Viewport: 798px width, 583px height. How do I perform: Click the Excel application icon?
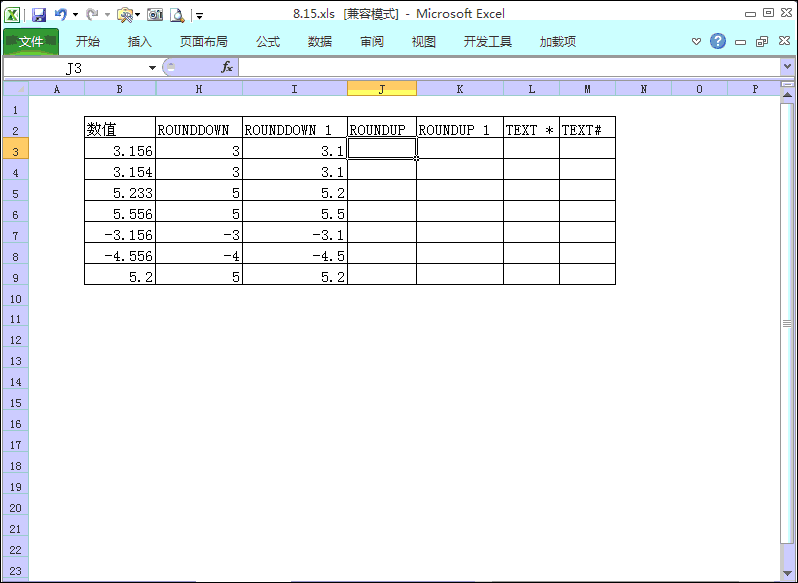coord(12,15)
